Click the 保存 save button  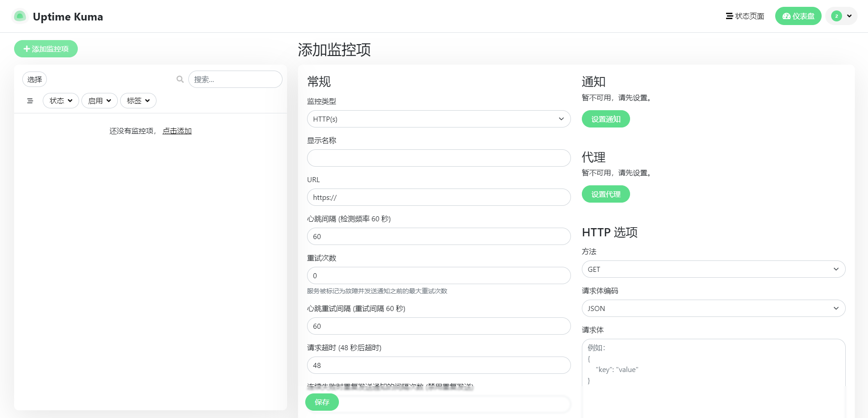click(x=322, y=402)
